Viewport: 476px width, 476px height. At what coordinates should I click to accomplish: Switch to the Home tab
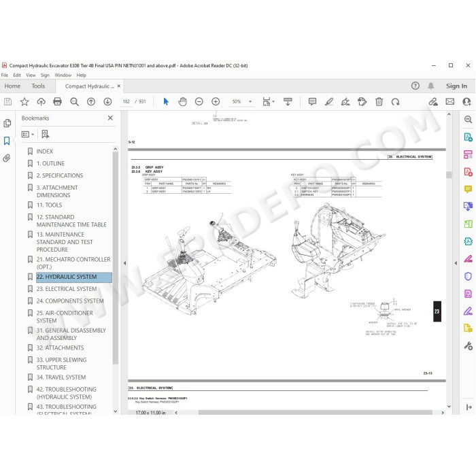click(12, 86)
